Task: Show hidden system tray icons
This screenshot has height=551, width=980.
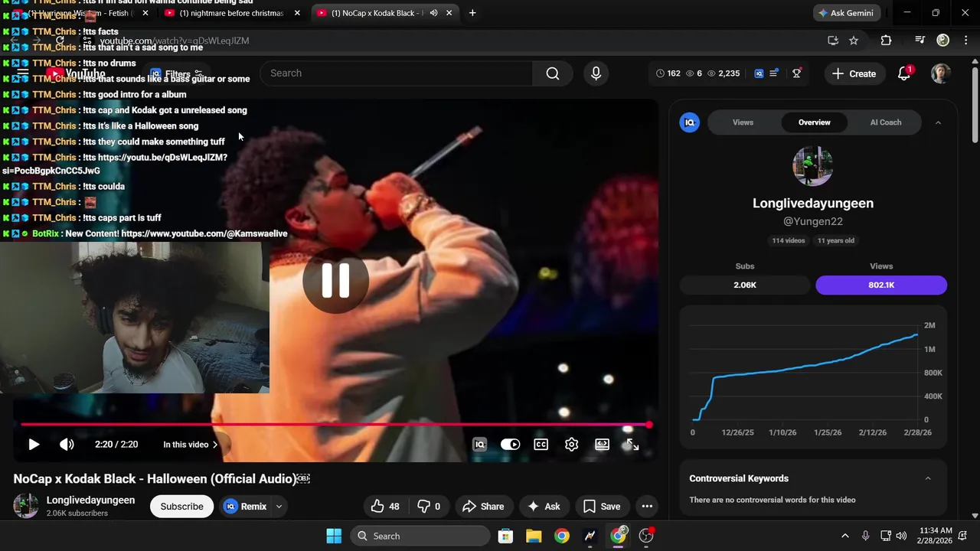Action: [845, 536]
